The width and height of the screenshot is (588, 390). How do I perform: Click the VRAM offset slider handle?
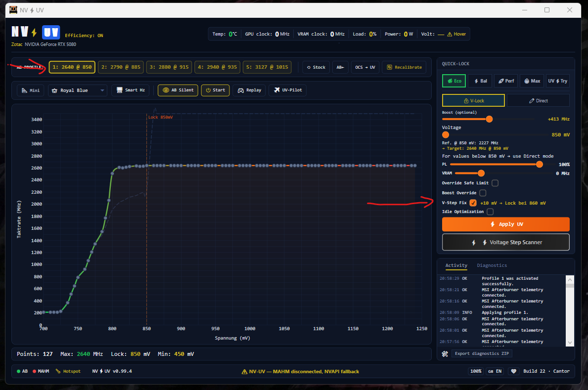coord(481,173)
